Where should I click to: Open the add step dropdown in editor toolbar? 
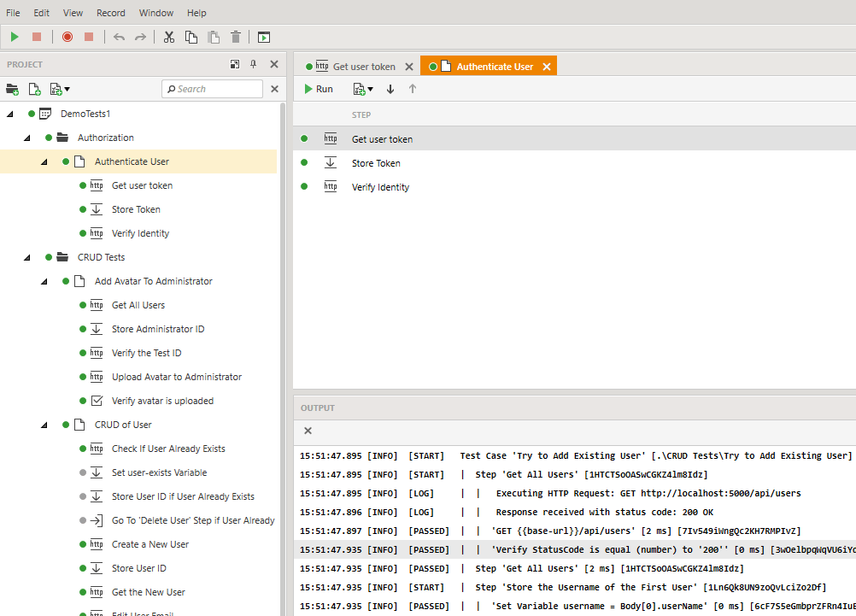tap(363, 89)
